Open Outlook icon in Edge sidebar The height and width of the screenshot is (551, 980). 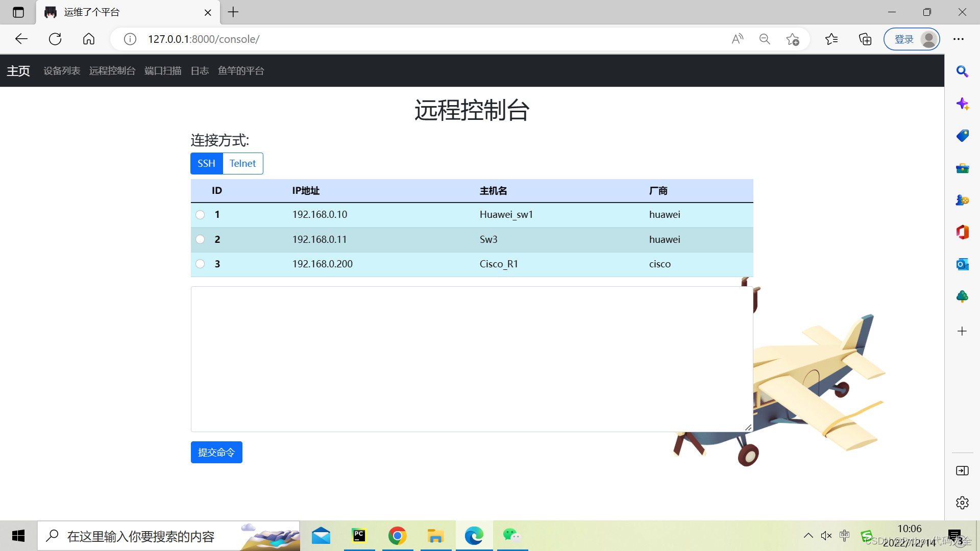[962, 264]
